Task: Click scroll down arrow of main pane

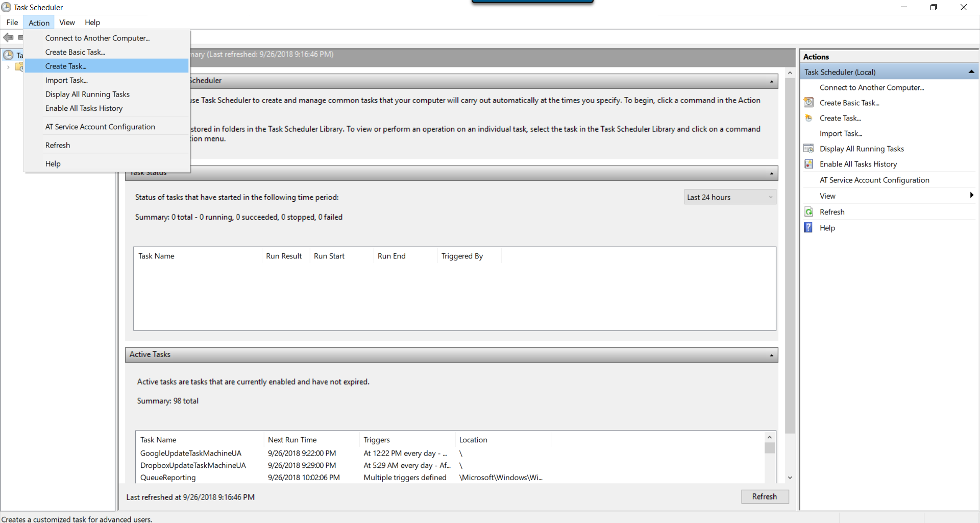Action: coord(790,478)
